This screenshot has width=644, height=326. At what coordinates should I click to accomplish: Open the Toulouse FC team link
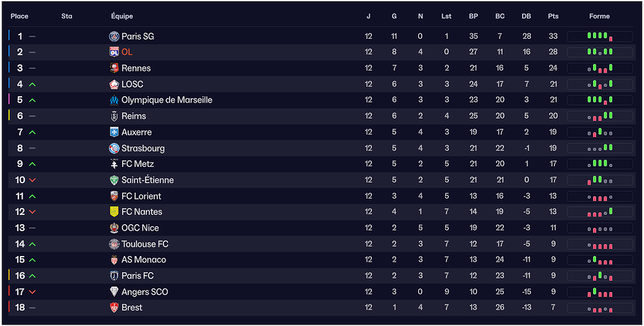coord(144,244)
